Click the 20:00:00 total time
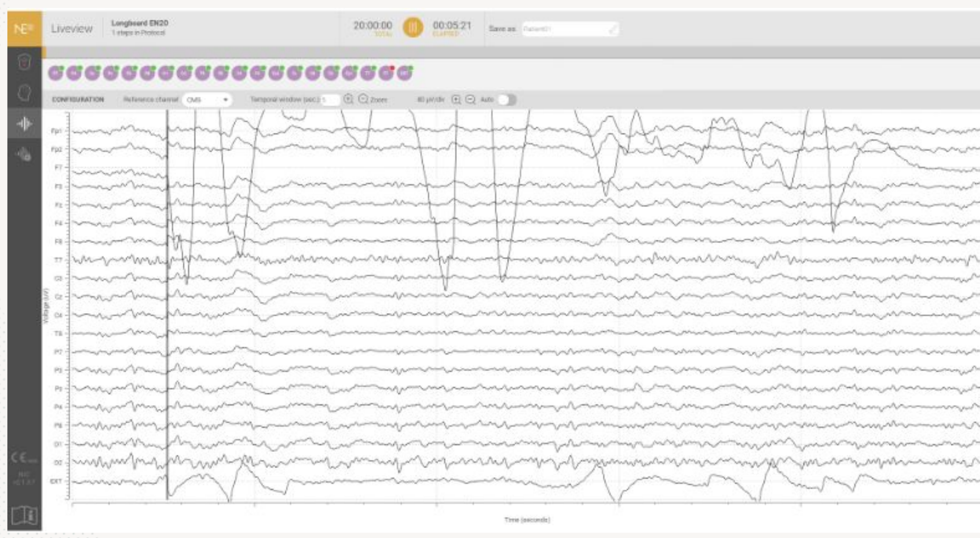 (x=373, y=26)
